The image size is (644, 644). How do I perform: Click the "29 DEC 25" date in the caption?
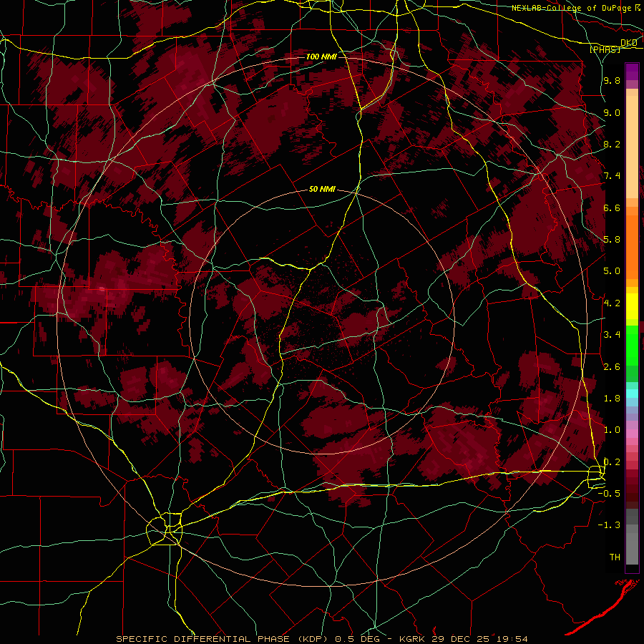click(x=462, y=639)
